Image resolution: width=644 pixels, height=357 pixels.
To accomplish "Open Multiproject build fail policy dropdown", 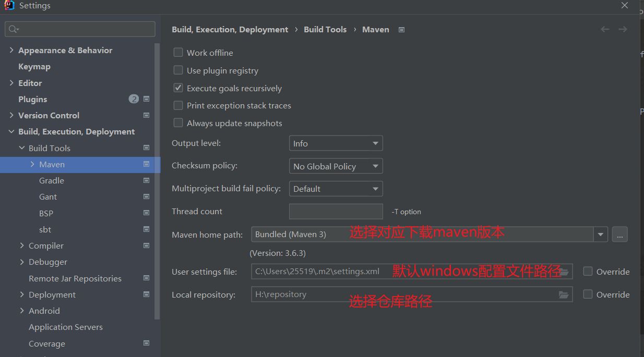I will point(336,189).
